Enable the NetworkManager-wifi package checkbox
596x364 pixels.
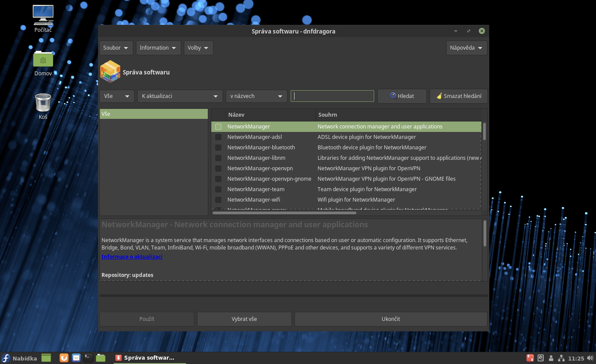pyautogui.click(x=218, y=200)
